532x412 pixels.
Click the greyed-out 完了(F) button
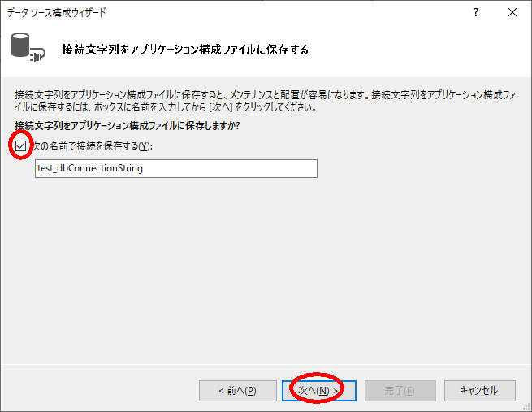click(400, 390)
